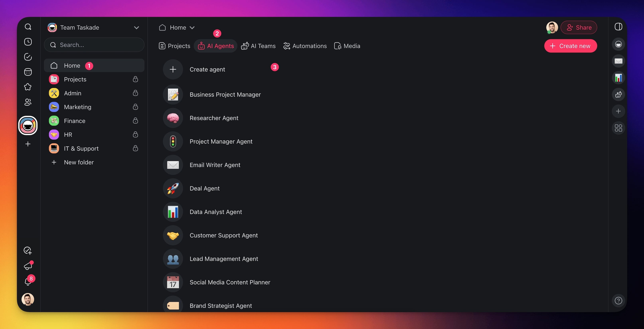This screenshot has height=329, width=644.
Task: Open the help question mark icon
Action: click(x=618, y=300)
